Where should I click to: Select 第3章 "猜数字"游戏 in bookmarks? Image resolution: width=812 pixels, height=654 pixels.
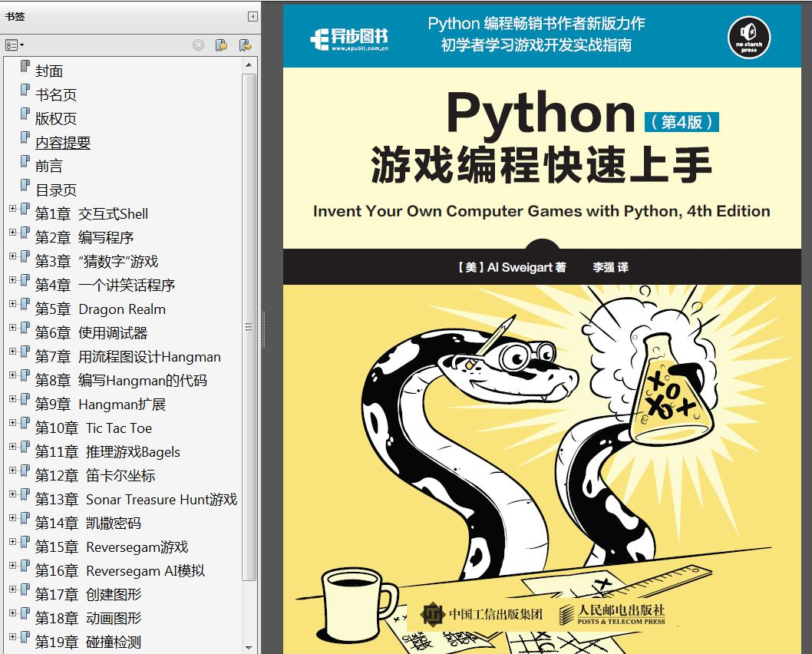(x=97, y=262)
